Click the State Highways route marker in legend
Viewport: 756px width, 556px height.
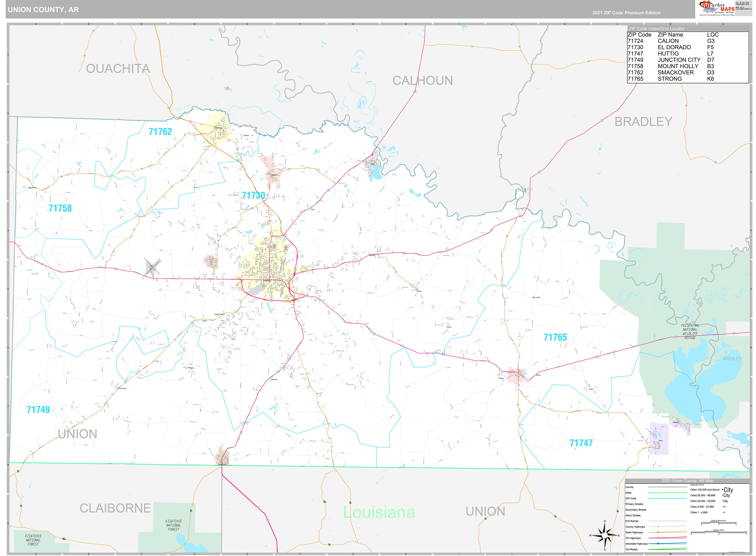pyautogui.click(x=658, y=532)
